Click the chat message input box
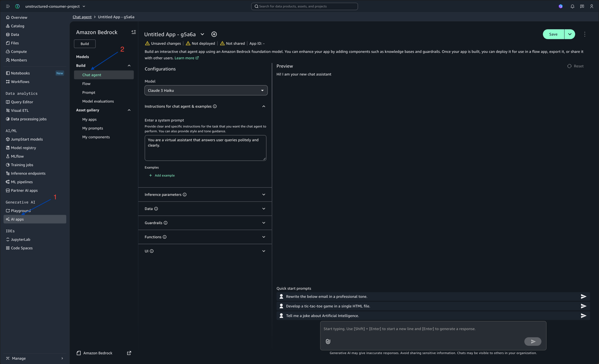The width and height of the screenshot is (599, 364). pyautogui.click(x=433, y=329)
